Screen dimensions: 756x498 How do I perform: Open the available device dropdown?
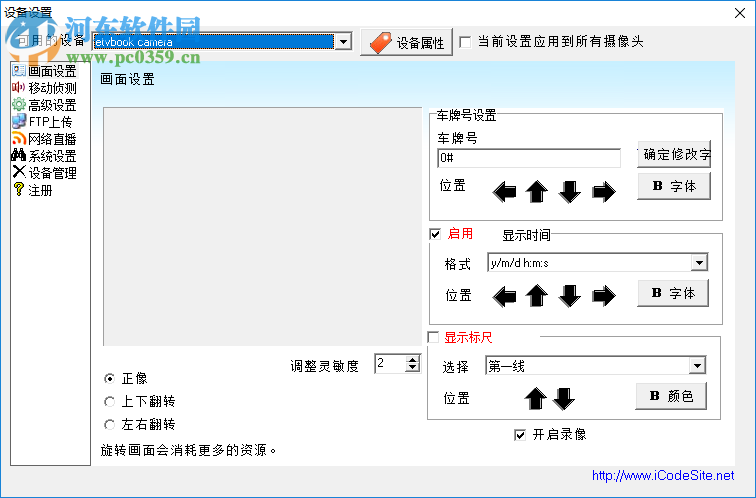[343, 42]
